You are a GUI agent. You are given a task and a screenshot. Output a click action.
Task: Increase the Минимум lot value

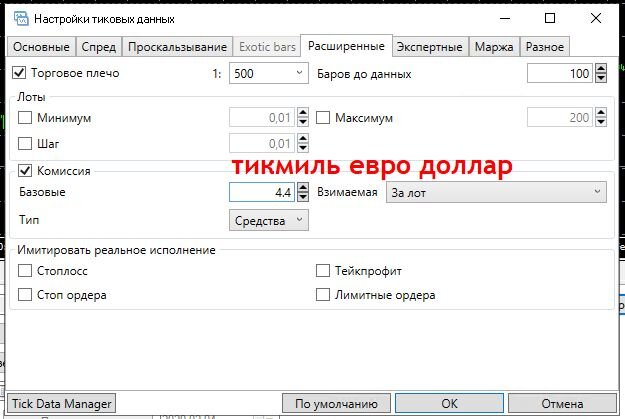click(303, 113)
